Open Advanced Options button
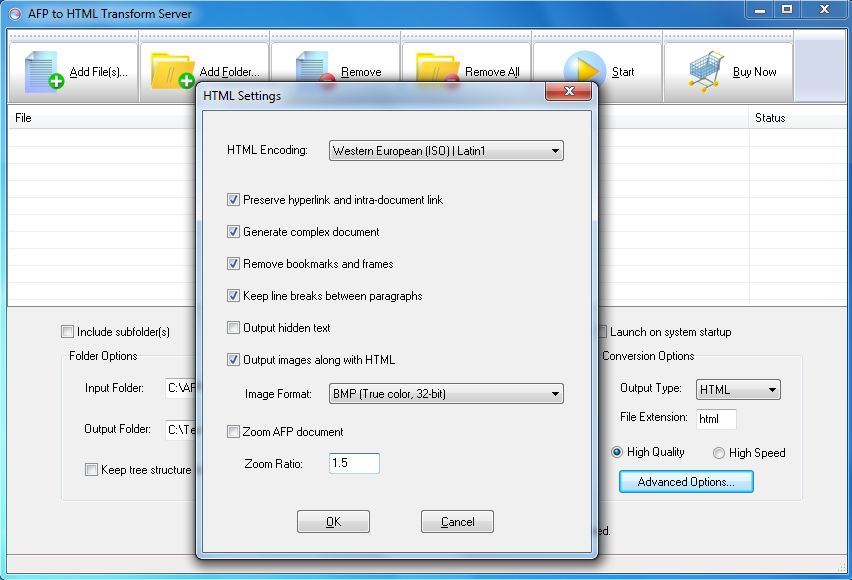 coord(686,482)
